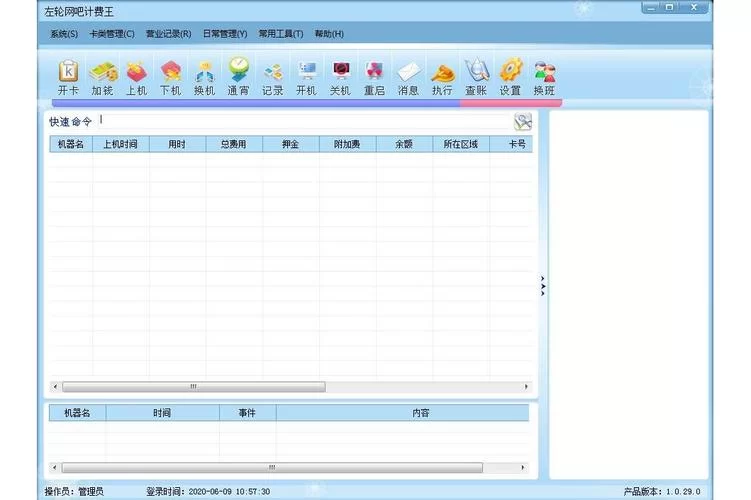Click the 事件 column header in event log
751x500 pixels.
(x=248, y=413)
